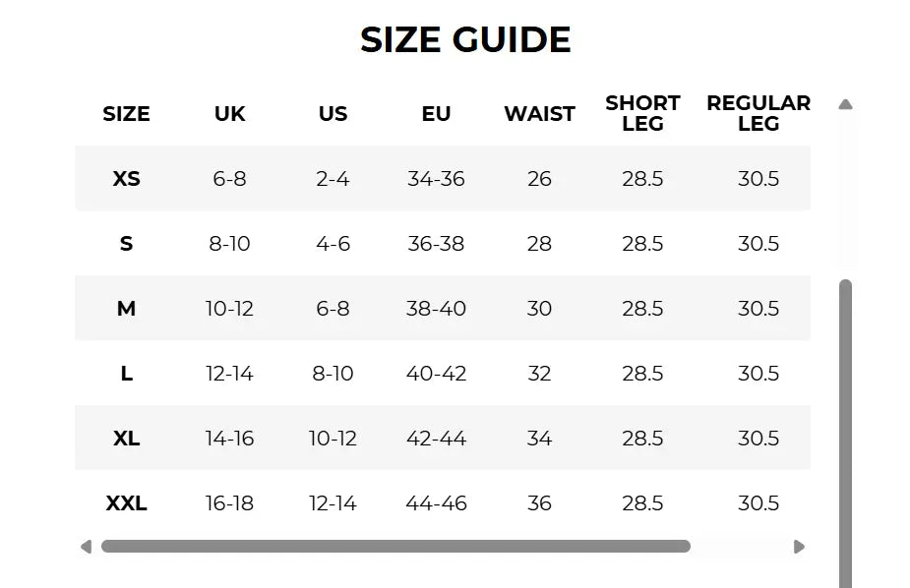
Task: Click the vertical scrollbar thumb
Action: tap(846, 434)
